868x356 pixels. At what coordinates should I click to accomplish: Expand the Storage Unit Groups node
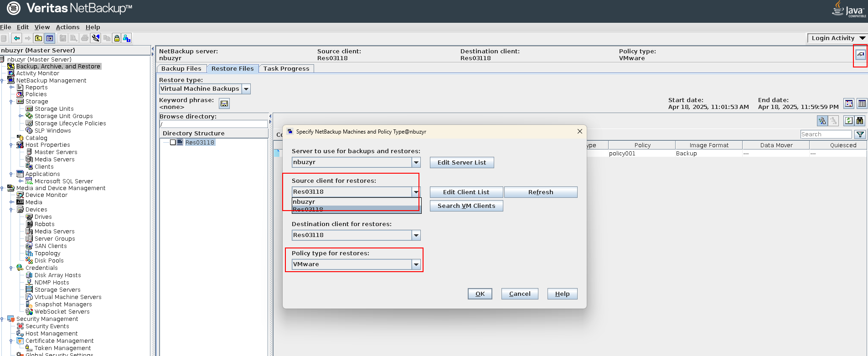pos(21,116)
